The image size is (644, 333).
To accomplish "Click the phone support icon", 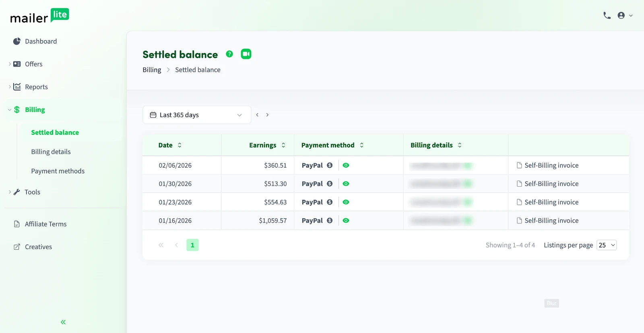I will pyautogui.click(x=607, y=16).
